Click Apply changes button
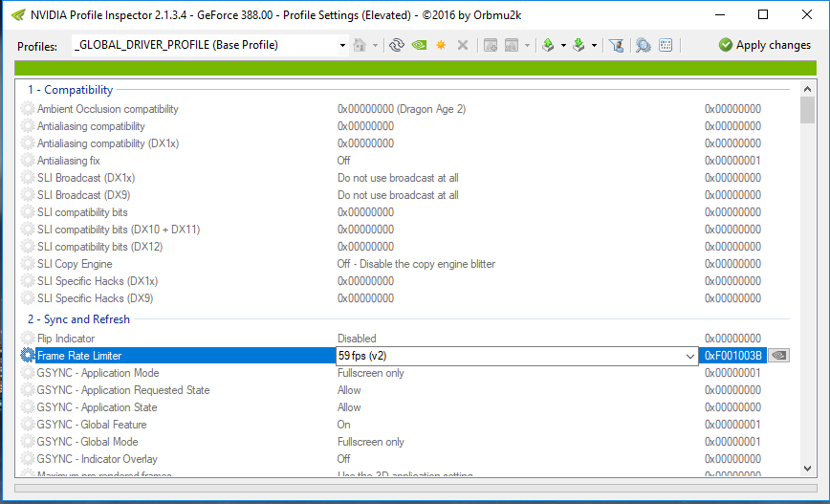 click(x=764, y=45)
